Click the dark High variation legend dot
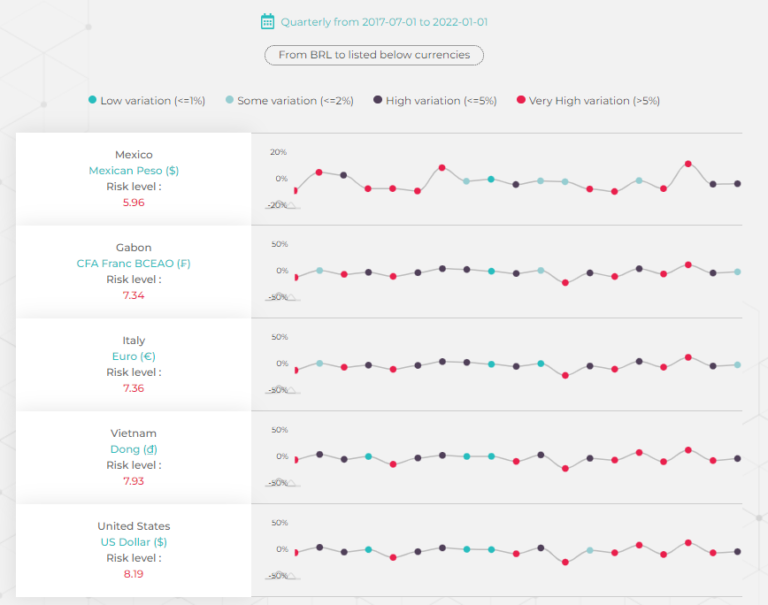The height and width of the screenshot is (605, 768). tap(377, 100)
